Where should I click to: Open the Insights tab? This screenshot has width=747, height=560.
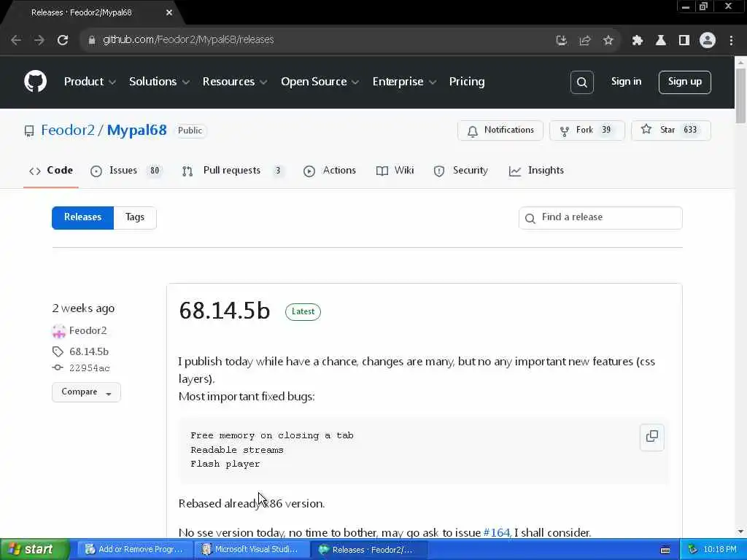(x=536, y=171)
